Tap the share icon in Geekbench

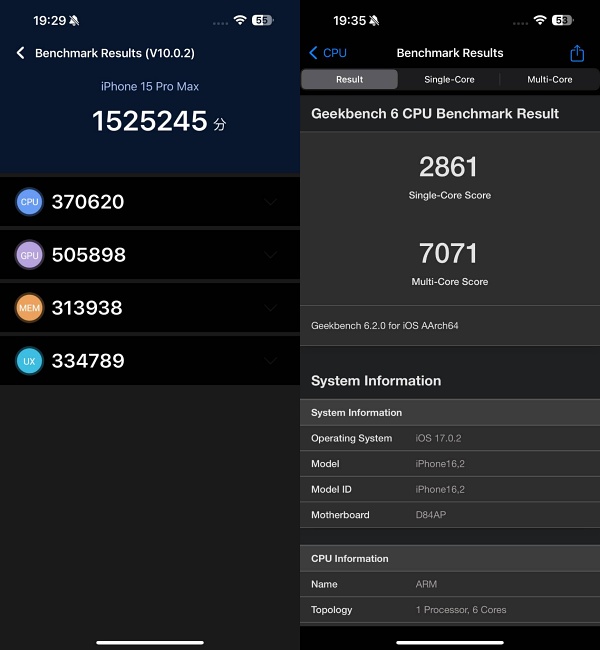point(577,53)
